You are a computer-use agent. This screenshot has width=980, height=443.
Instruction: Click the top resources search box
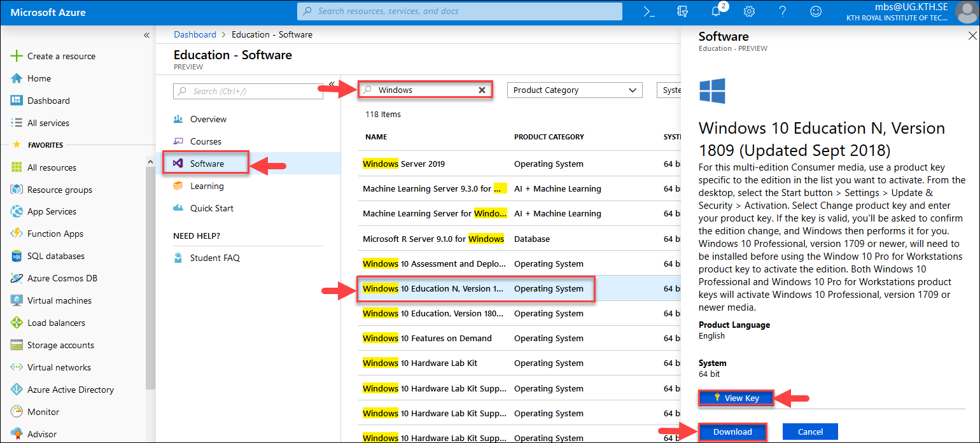tap(459, 11)
